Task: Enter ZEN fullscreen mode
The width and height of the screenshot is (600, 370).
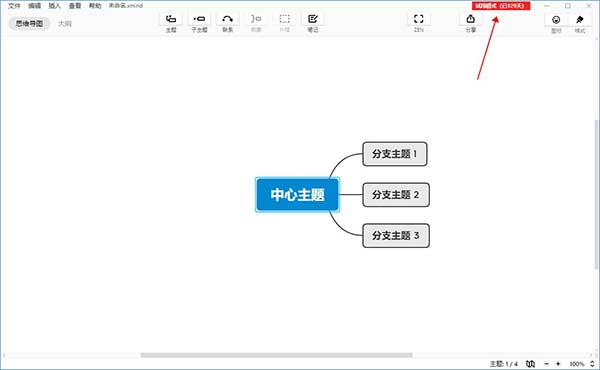Action: point(419,19)
